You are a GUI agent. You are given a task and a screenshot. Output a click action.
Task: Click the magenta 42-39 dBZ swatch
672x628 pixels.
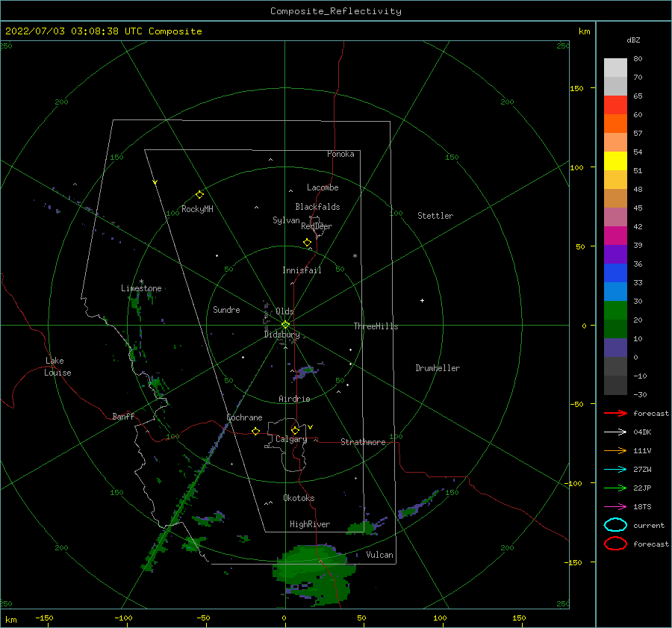click(615, 236)
